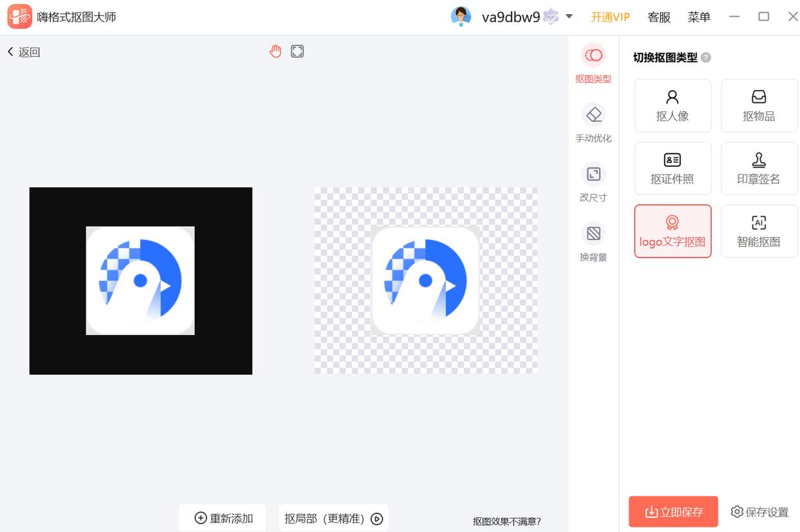Select 抠证件照 ID photo cutout type
The image size is (800, 532).
(x=672, y=168)
